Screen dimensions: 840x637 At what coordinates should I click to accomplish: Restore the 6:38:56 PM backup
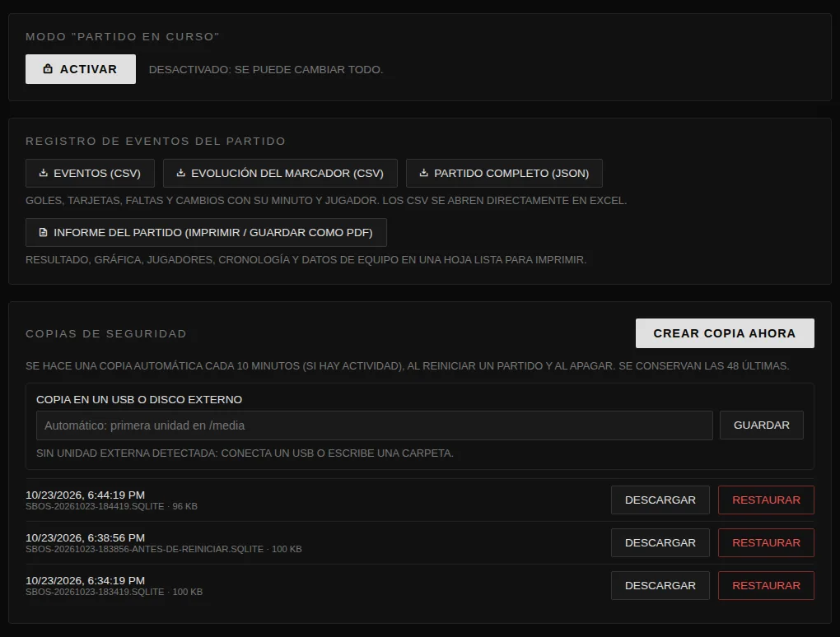click(766, 543)
